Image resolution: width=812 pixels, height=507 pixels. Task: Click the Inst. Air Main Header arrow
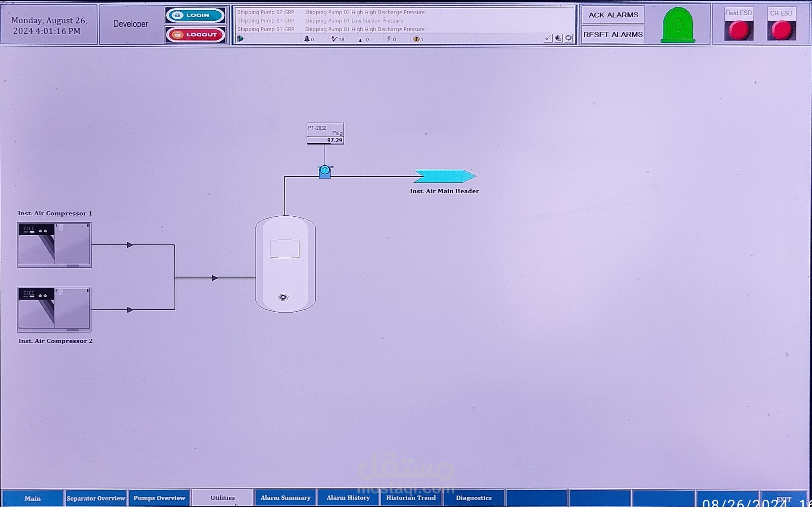pos(445,176)
